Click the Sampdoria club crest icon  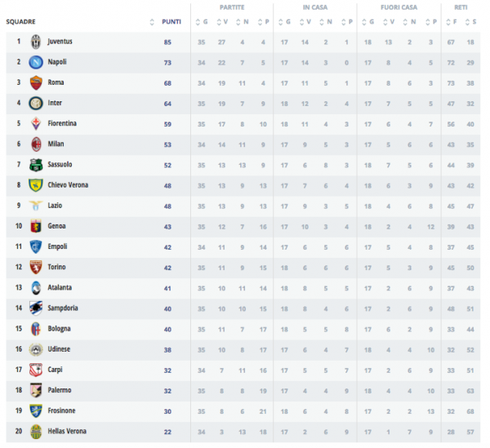point(36,308)
